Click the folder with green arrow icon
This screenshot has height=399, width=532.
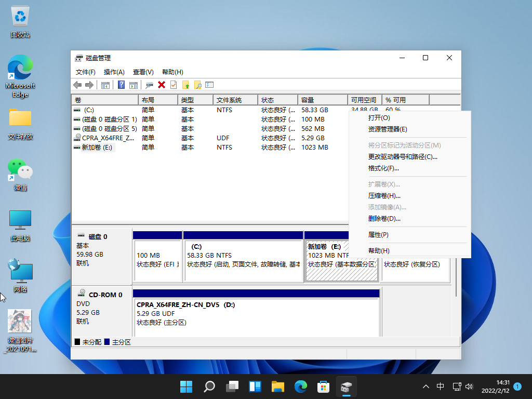click(185, 85)
